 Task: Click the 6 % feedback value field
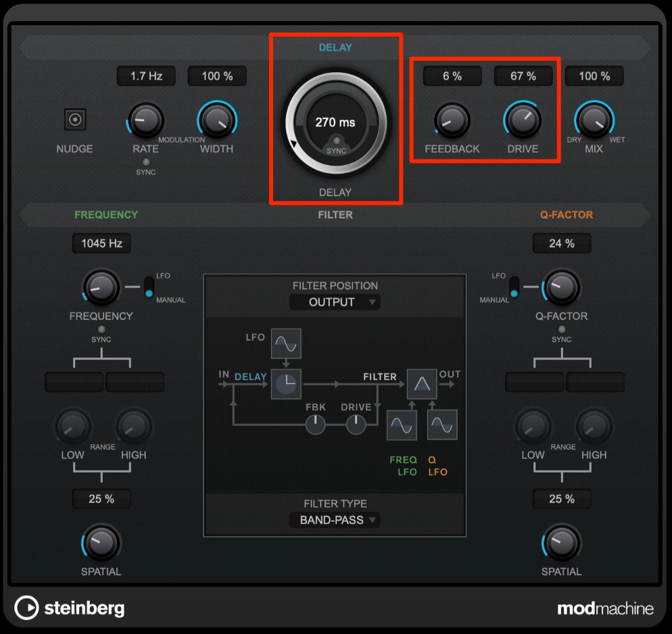(452, 76)
